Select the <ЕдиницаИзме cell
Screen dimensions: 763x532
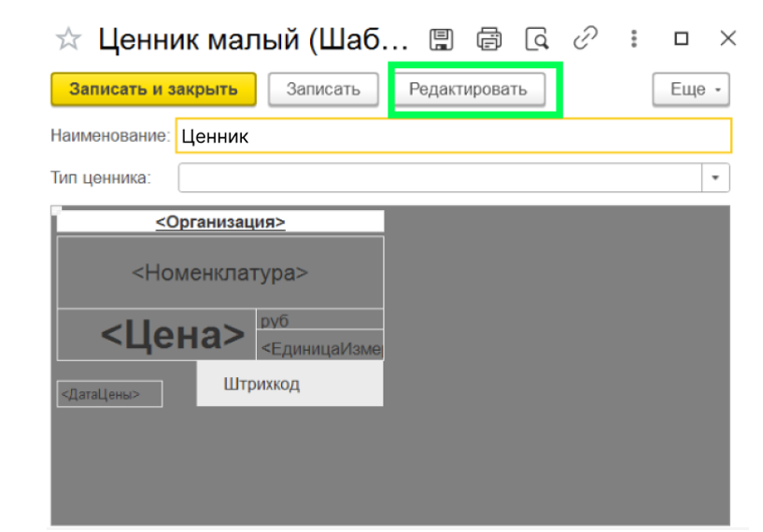click(x=319, y=345)
